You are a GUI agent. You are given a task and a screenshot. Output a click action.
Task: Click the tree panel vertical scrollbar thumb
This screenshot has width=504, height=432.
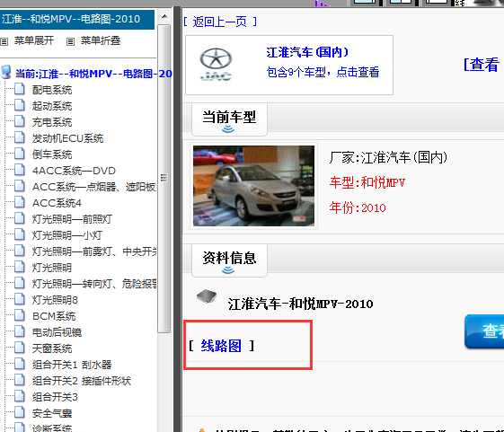(164, 179)
